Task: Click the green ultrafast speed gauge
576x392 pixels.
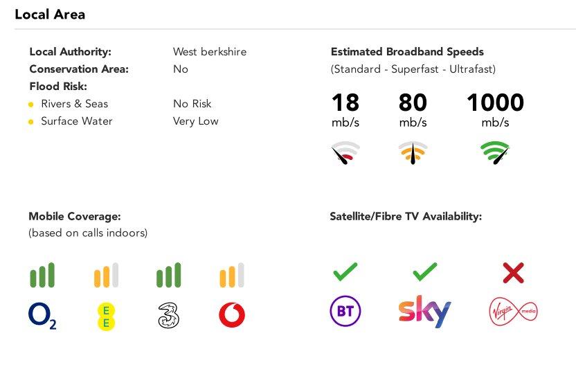Action: (x=495, y=152)
